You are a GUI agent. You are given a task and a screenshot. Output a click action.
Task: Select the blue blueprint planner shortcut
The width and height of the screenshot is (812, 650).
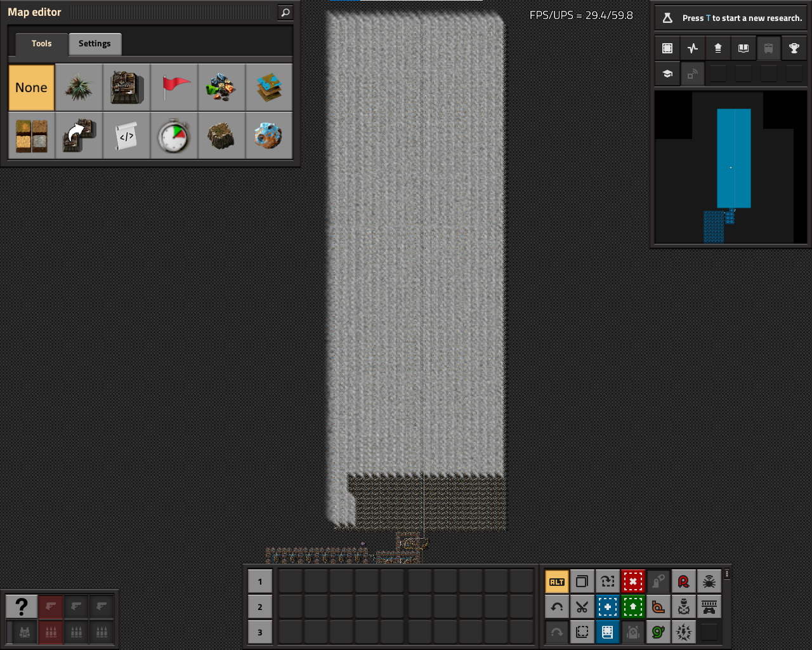[608, 607]
